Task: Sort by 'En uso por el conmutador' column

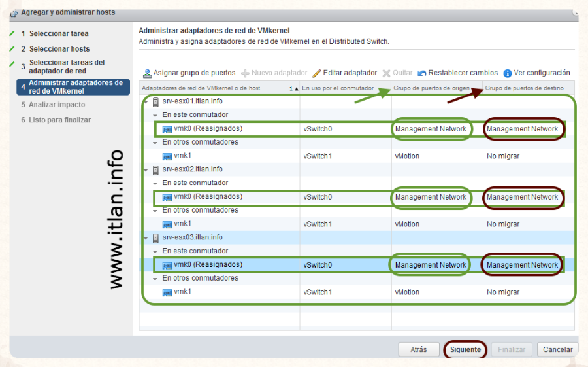Action: (338, 88)
